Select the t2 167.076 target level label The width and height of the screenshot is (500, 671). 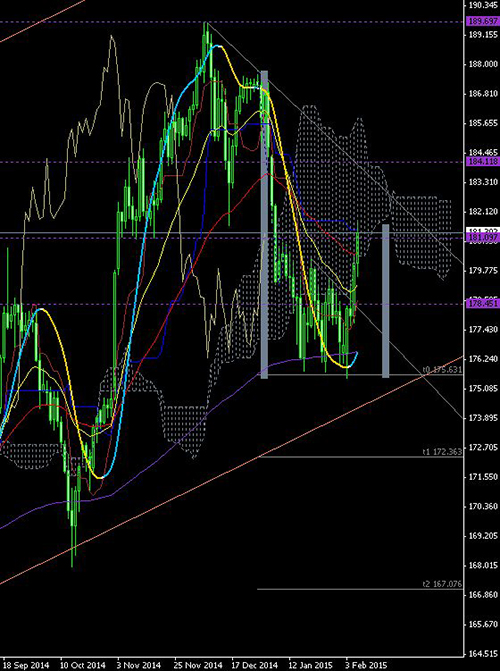coord(442,584)
